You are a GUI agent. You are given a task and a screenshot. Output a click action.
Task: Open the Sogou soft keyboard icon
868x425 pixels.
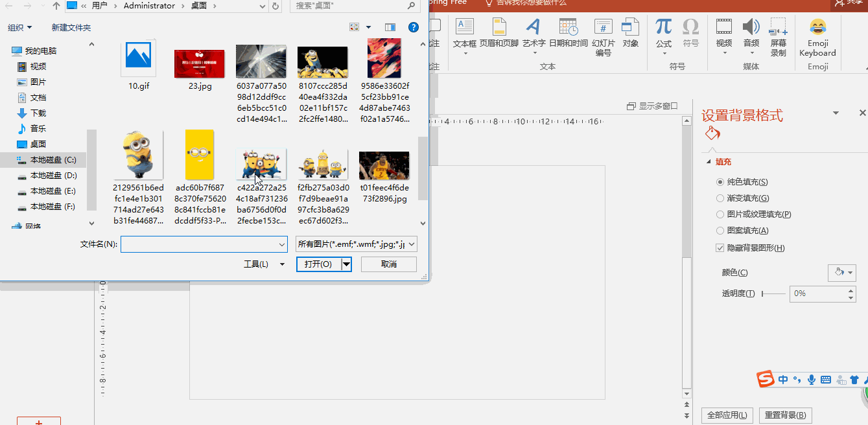coord(826,380)
